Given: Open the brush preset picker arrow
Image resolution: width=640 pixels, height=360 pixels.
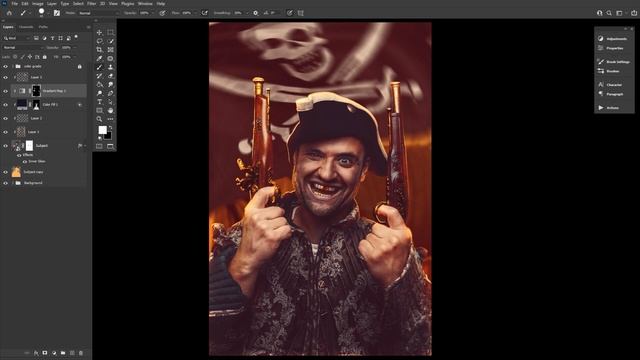Looking at the screenshot, I should click(48, 13).
